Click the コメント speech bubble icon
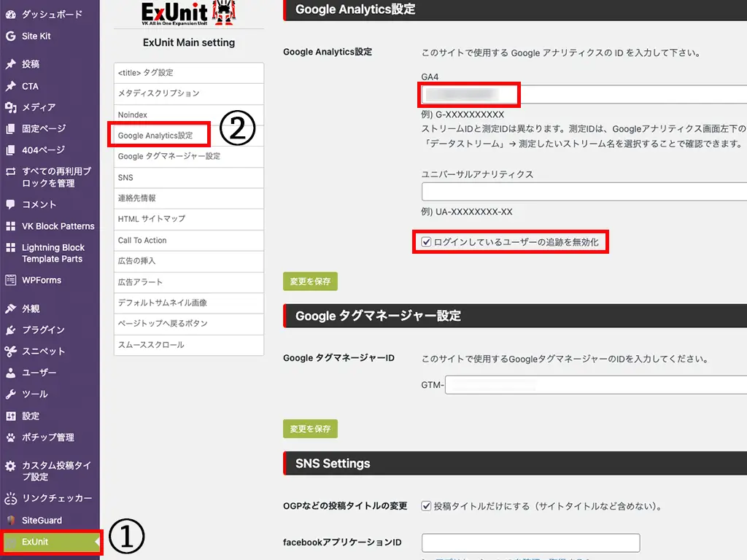Image resolution: width=747 pixels, height=560 pixels. 10,204
